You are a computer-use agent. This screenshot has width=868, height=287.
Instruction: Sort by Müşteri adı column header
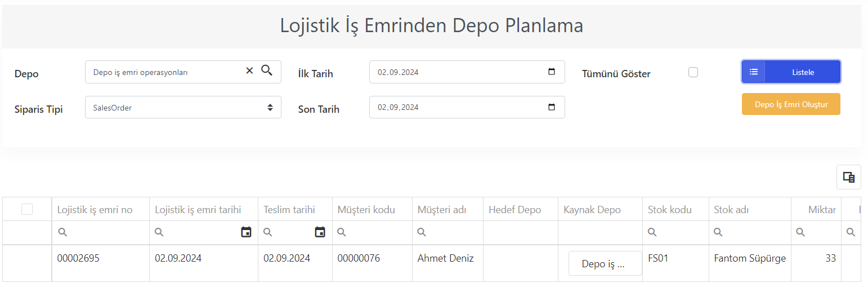[442, 210]
